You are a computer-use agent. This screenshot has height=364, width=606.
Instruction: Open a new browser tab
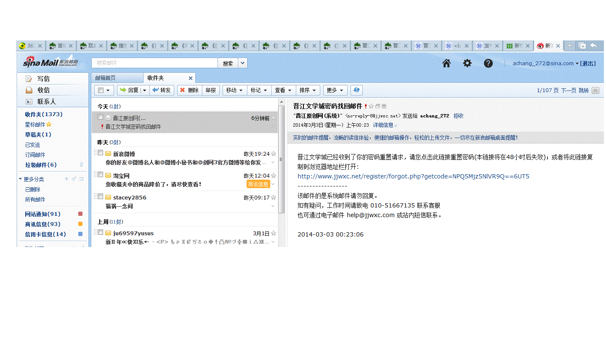pyautogui.click(x=569, y=45)
